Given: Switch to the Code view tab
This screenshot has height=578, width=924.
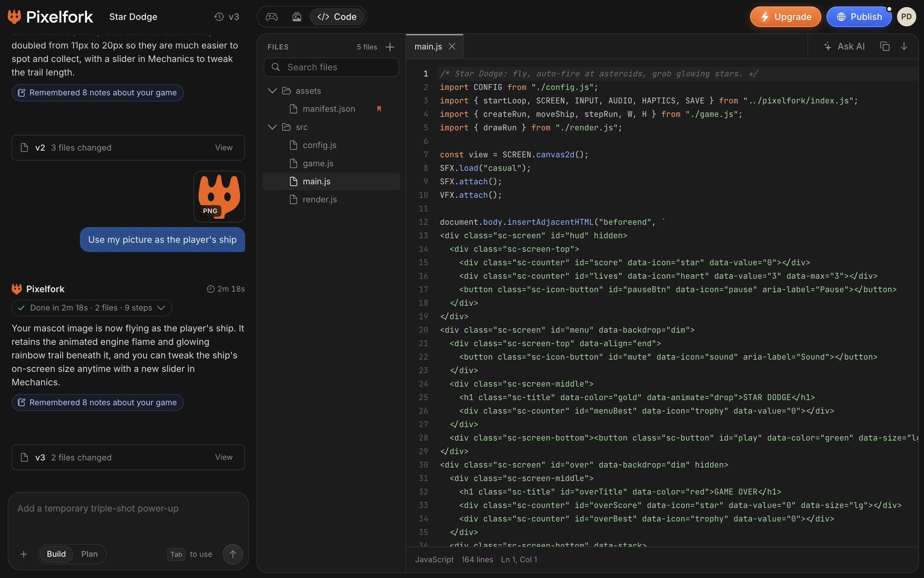Looking at the screenshot, I should (x=337, y=17).
